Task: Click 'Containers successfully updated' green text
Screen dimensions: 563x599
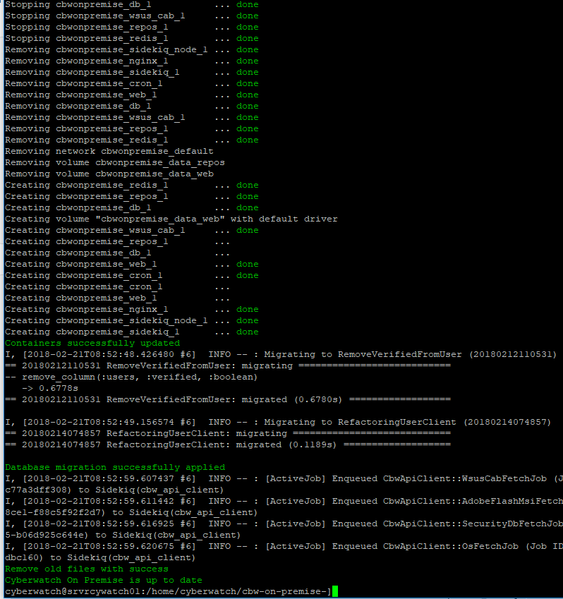Action: tap(92, 343)
